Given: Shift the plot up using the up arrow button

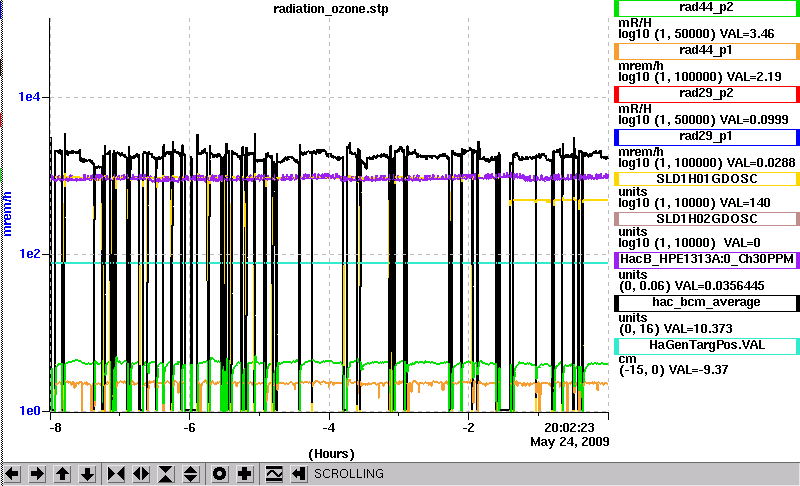Looking at the screenshot, I should tap(62, 474).
